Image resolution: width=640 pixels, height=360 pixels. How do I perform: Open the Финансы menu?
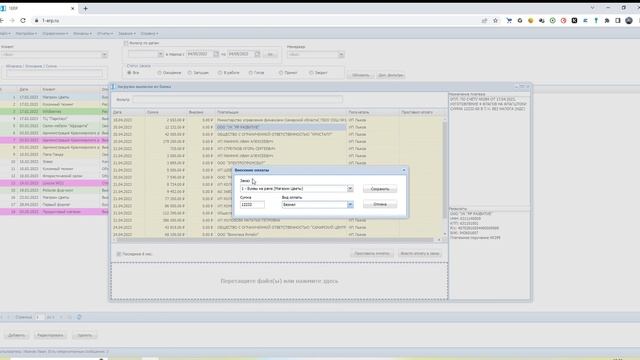click(82, 33)
